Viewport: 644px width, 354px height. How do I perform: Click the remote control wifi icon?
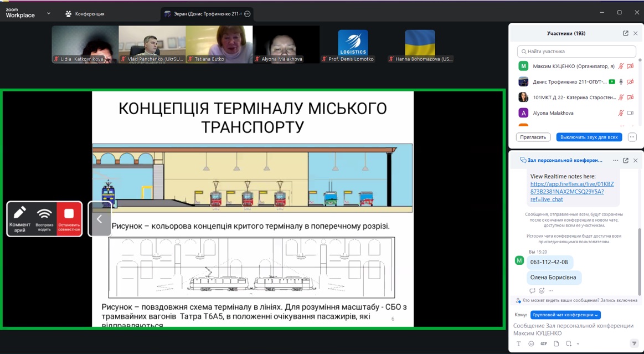pos(44,218)
